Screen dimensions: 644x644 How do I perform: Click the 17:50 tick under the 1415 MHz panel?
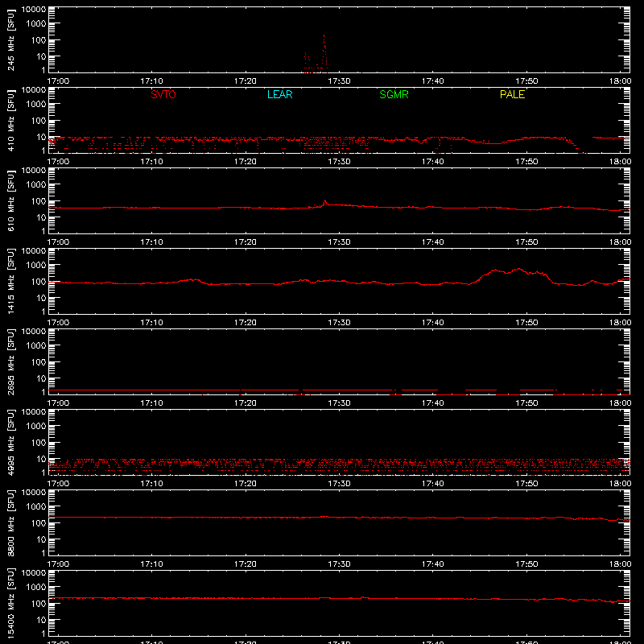(x=526, y=323)
